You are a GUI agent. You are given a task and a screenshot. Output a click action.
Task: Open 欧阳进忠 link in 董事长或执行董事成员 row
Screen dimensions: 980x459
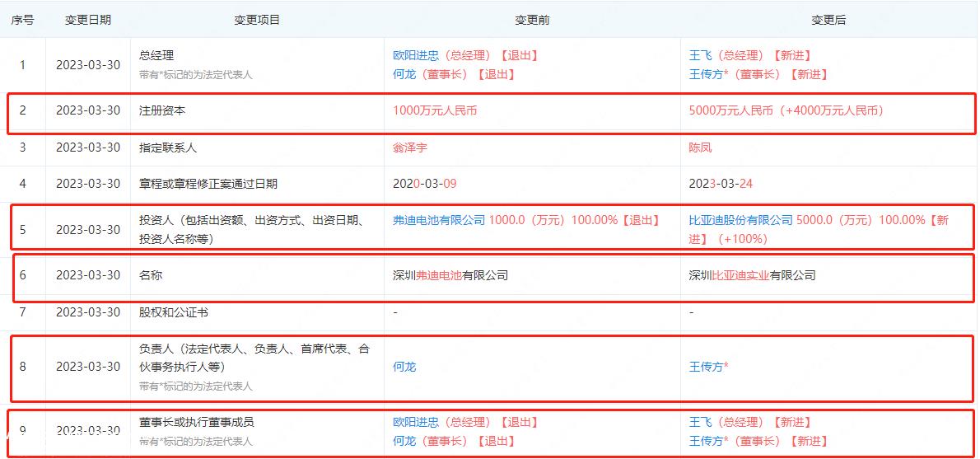[416, 423]
